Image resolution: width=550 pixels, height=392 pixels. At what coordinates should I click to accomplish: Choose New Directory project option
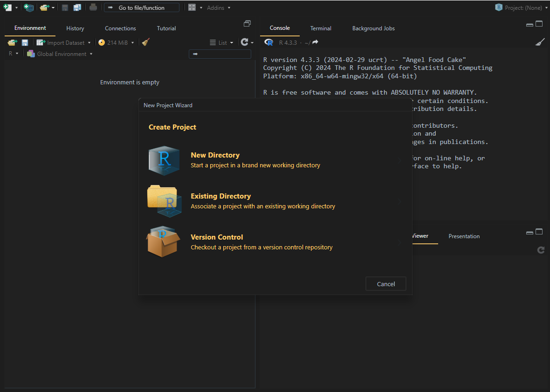[275, 160]
